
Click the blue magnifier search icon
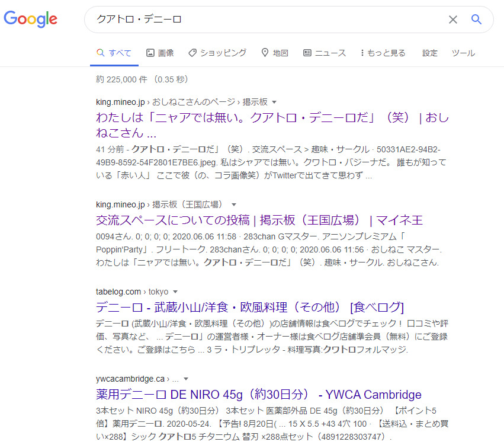click(476, 20)
